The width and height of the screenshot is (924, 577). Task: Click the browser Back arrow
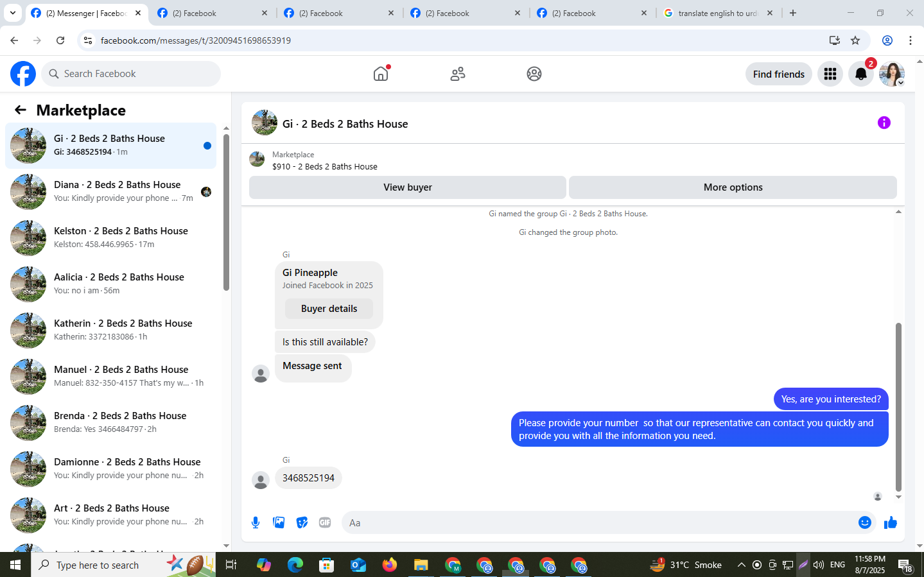pos(14,40)
